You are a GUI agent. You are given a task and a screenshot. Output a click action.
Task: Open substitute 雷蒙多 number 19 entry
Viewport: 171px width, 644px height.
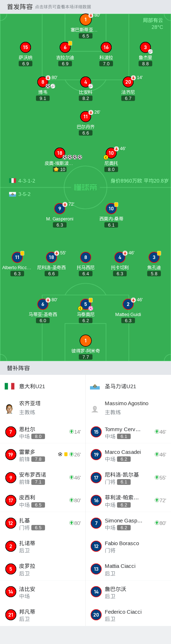pos(43,455)
